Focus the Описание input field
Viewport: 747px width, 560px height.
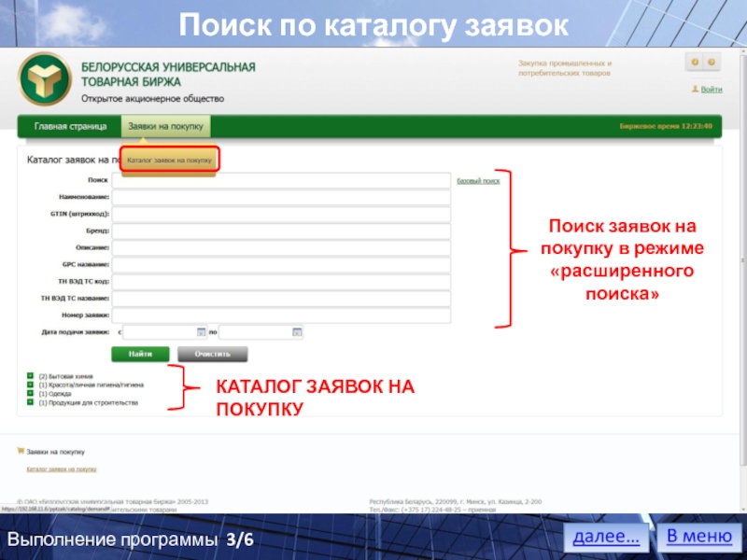pyautogui.click(x=281, y=247)
